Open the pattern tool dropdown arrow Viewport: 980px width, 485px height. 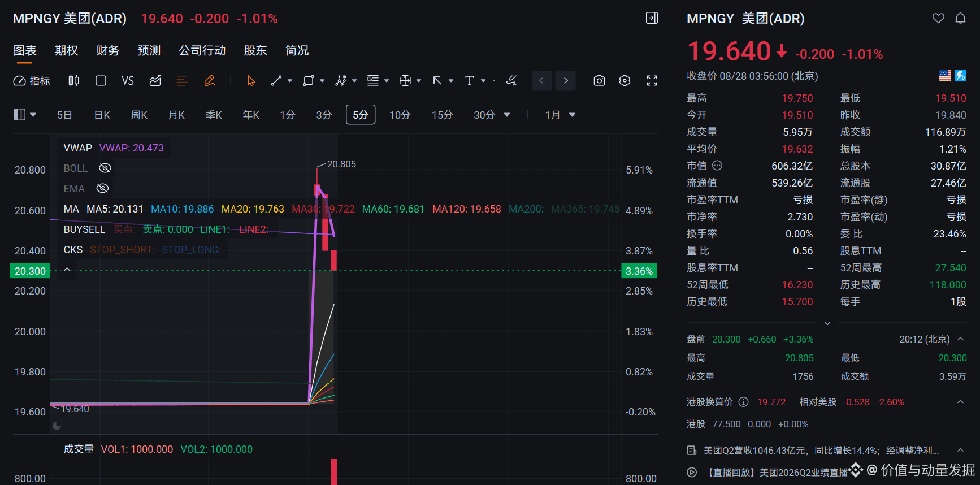354,81
